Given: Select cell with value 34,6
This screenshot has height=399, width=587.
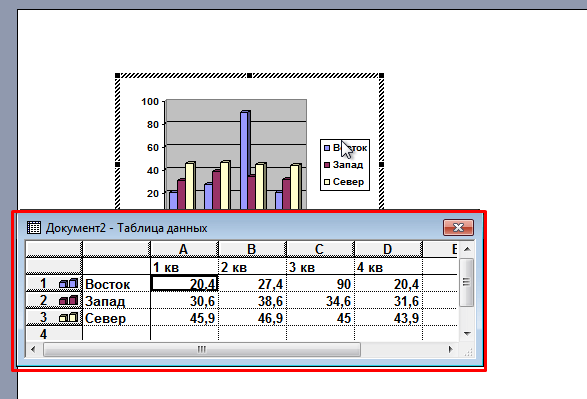Looking at the screenshot, I should (x=320, y=301).
